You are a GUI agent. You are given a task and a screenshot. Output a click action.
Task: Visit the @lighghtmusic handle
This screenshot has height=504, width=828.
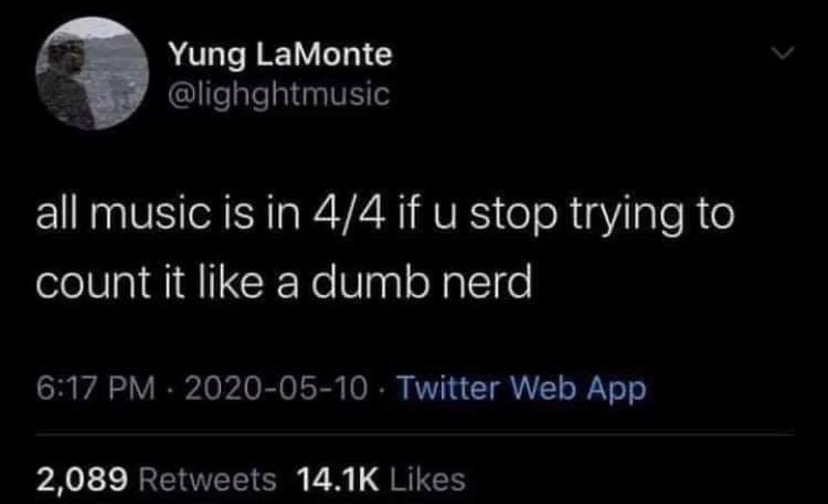(279, 95)
